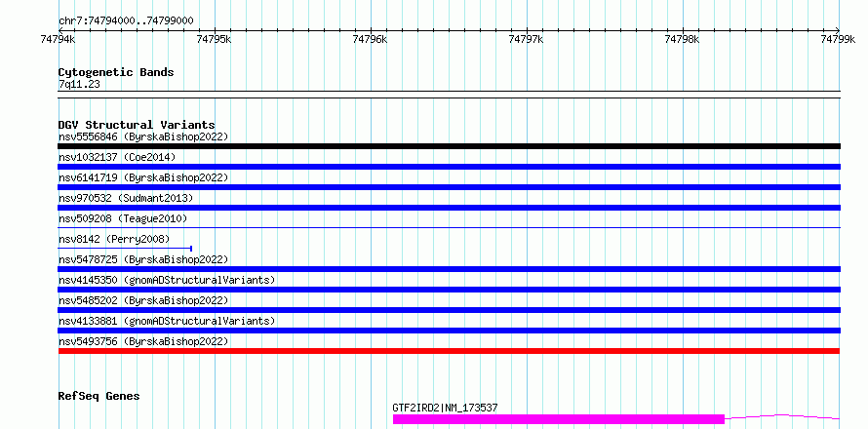The image size is (868, 429).
Task: Click the blue nsv5478725 variant bar
Action: pos(449,269)
